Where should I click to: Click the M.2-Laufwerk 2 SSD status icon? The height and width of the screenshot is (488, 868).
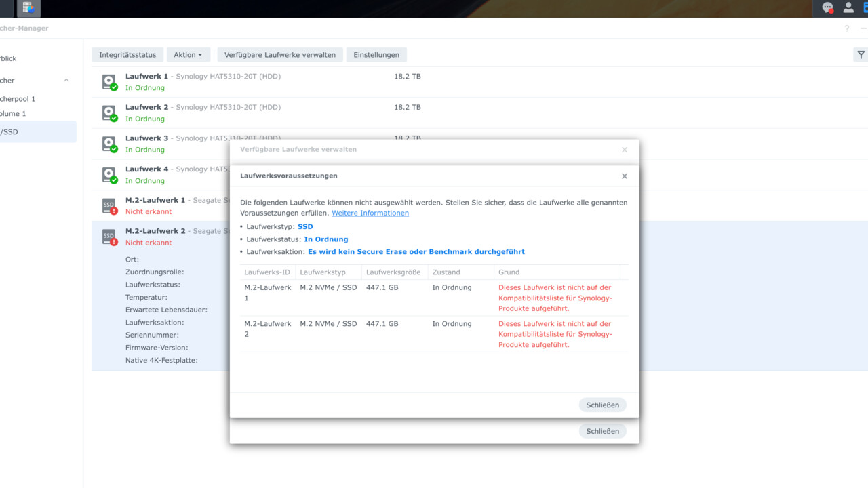click(108, 237)
